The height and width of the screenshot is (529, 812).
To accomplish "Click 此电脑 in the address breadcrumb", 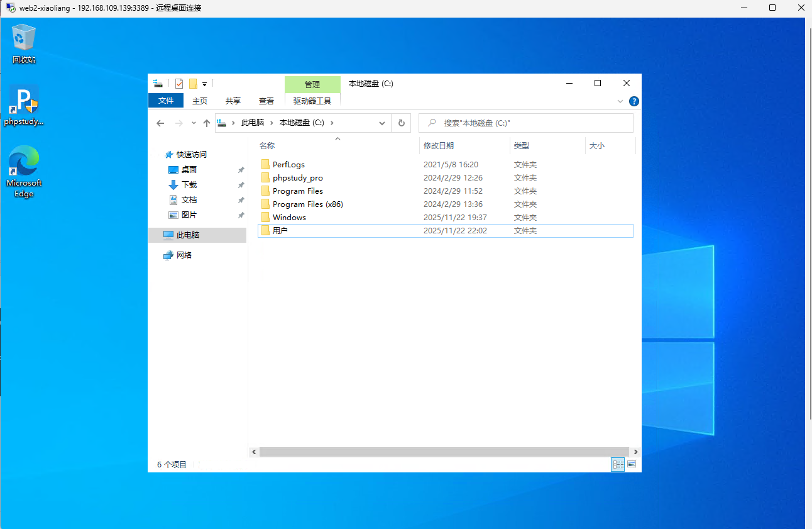I will [253, 123].
